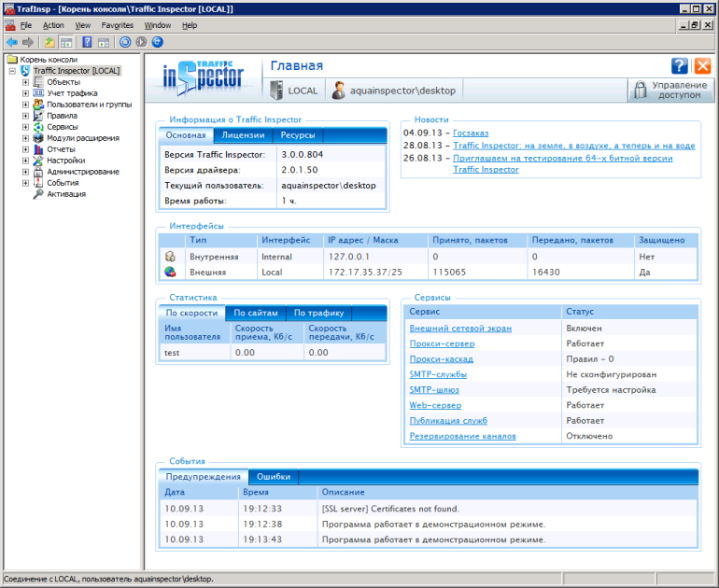Expand the События tree node

pyautogui.click(x=26, y=183)
